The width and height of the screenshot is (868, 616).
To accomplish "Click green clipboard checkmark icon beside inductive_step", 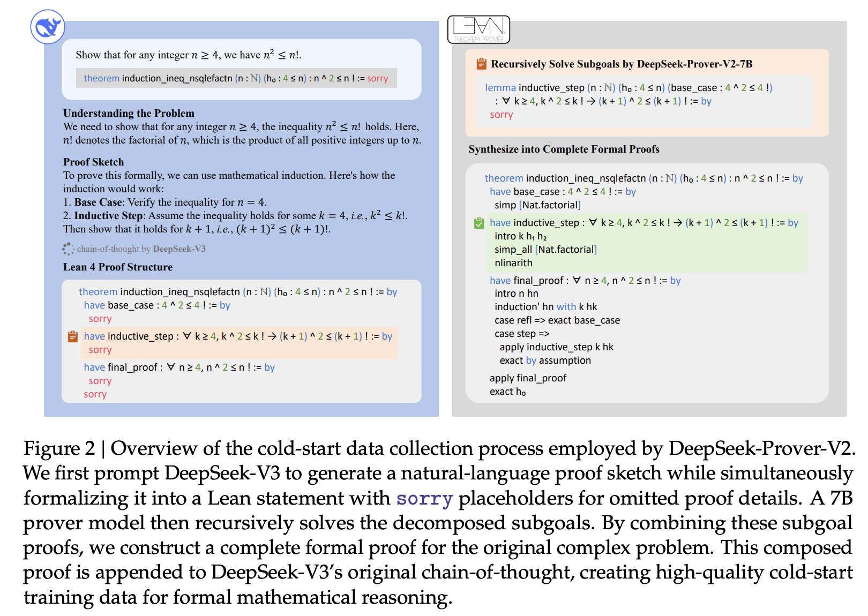I will click(x=479, y=223).
